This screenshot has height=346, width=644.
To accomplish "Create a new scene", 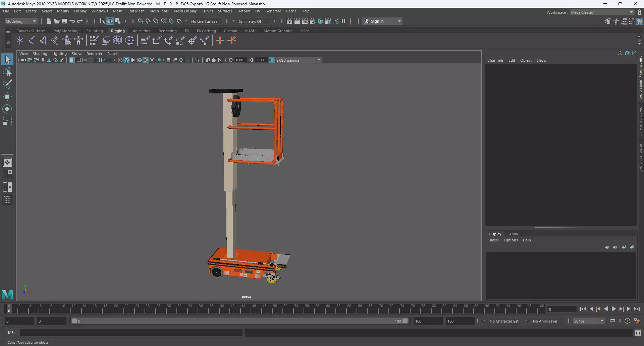I will (49, 21).
